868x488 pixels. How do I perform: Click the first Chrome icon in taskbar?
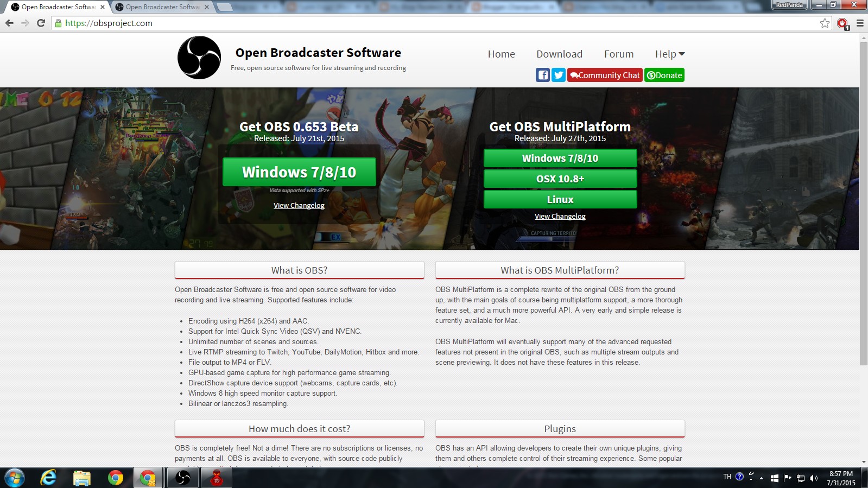point(115,478)
